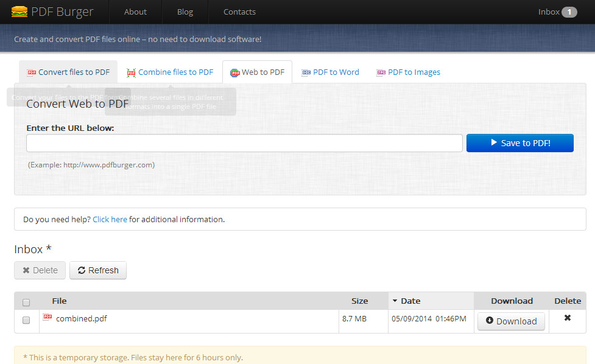Switch to the PDF to Word tab
The image size is (595, 364).
331,72
